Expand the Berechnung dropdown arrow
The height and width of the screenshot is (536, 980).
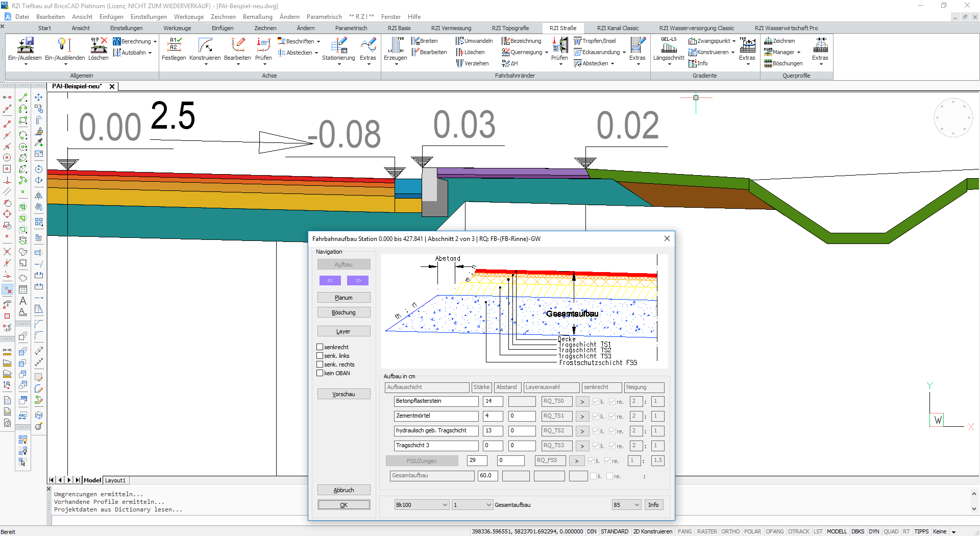tap(155, 41)
